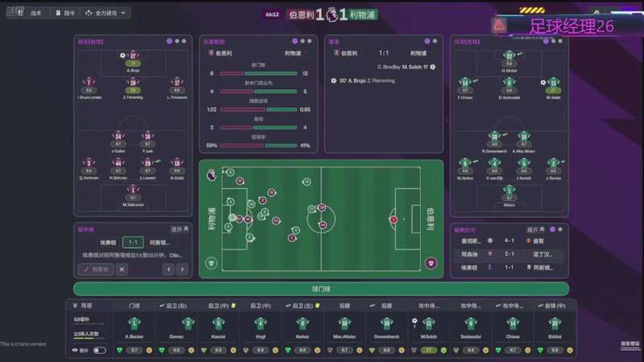This screenshot has width=644, height=362.
Task: Click Gomez player card shirt
Action: [x=188, y=323]
